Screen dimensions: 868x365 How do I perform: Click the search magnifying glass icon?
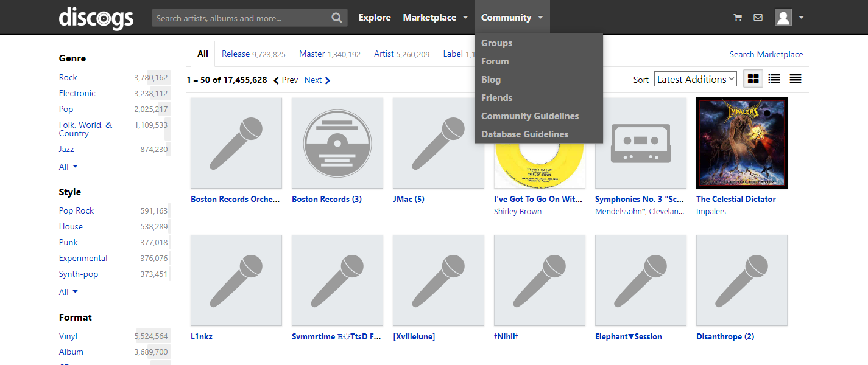coord(337,18)
